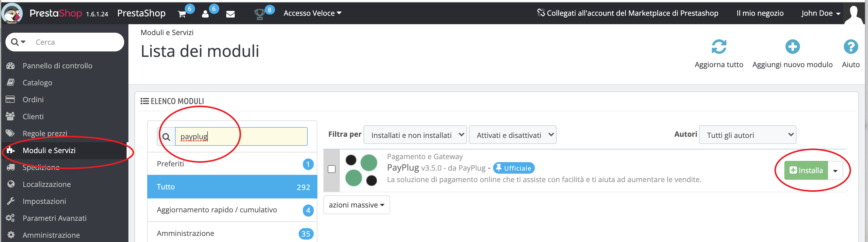
Task: Click Moduli e Servizi breadcrumb
Action: [x=167, y=33]
